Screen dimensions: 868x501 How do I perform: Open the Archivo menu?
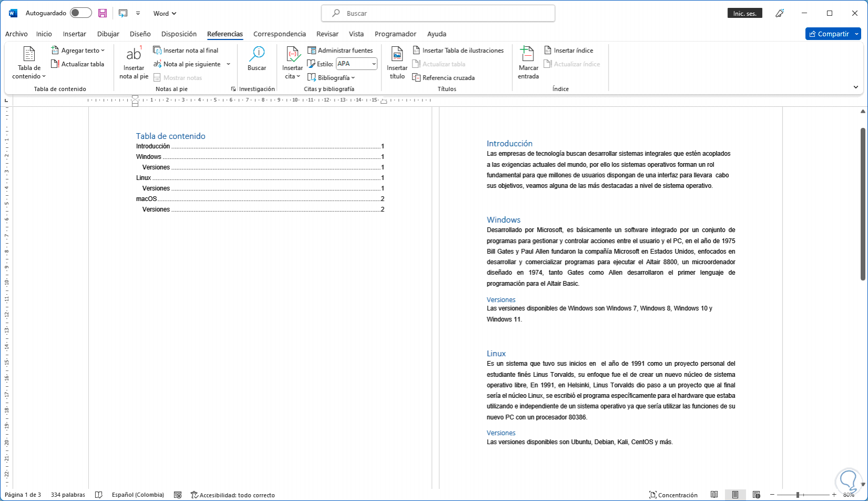(16, 34)
